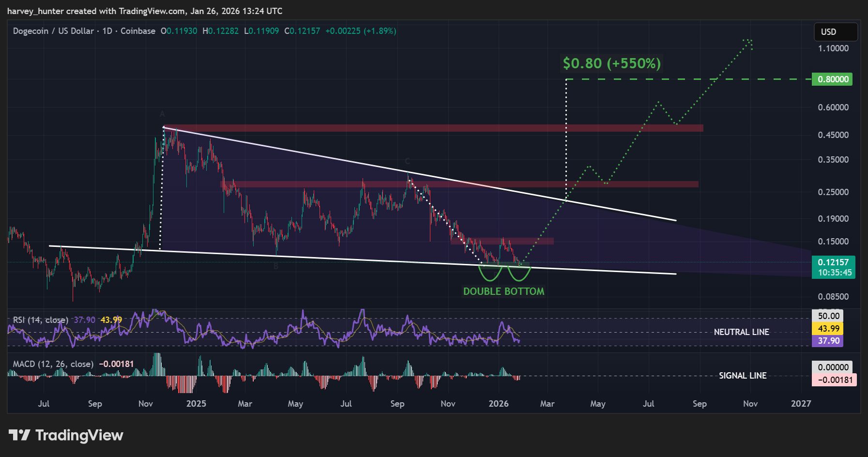Select the bar countdown timer 10:35:45

click(834, 273)
